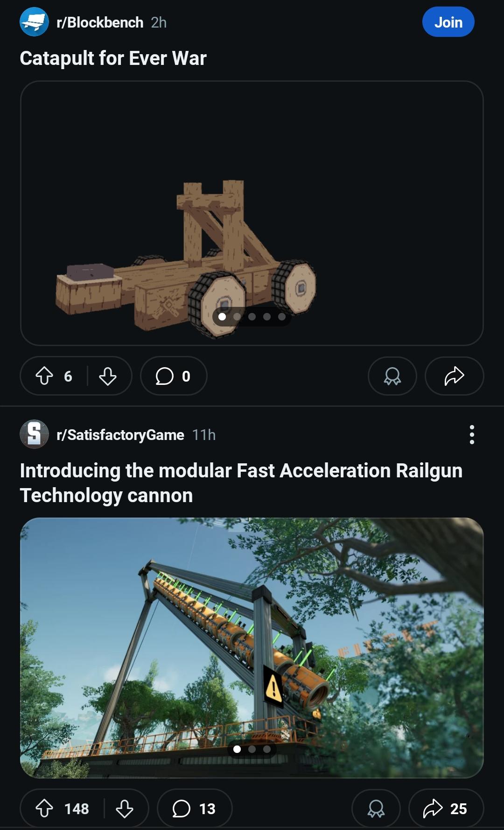Tap the SatisfactoryGame community avatar
Screen dimensions: 504x830
pos(34,434)
